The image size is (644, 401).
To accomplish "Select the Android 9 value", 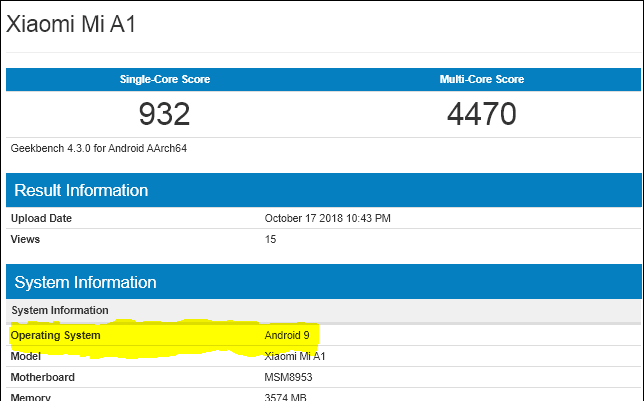I will [x=287, y=335].
